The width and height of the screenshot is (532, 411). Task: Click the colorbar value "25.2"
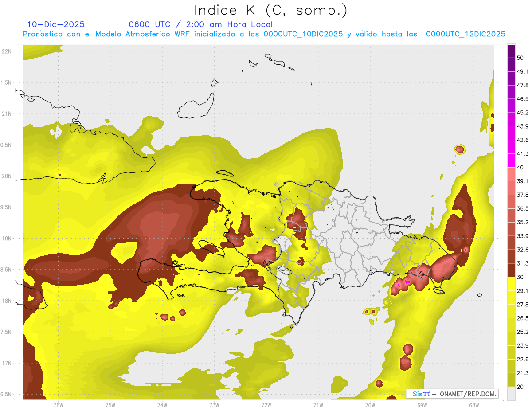tap(523, 333)
